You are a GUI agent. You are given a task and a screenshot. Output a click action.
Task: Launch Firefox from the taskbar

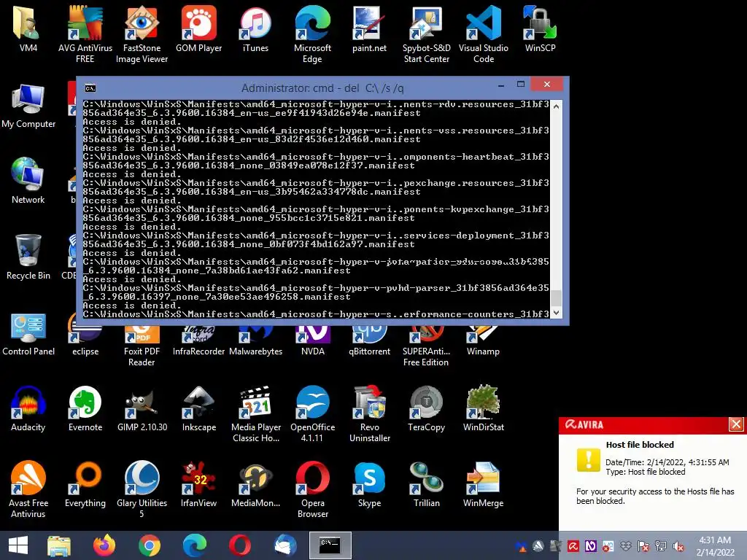tap(104, 545)
